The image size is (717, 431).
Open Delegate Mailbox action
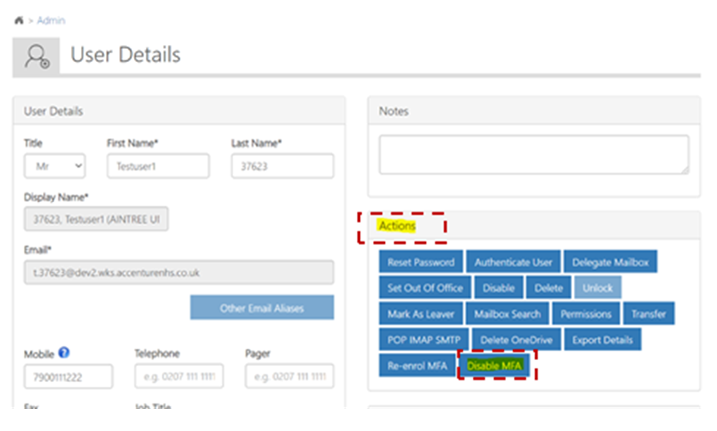pos(610,262)
